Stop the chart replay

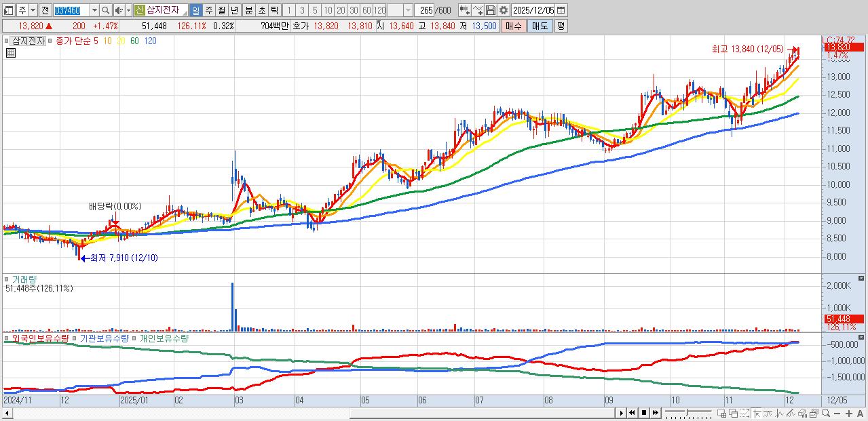click(x=644, y=413)
